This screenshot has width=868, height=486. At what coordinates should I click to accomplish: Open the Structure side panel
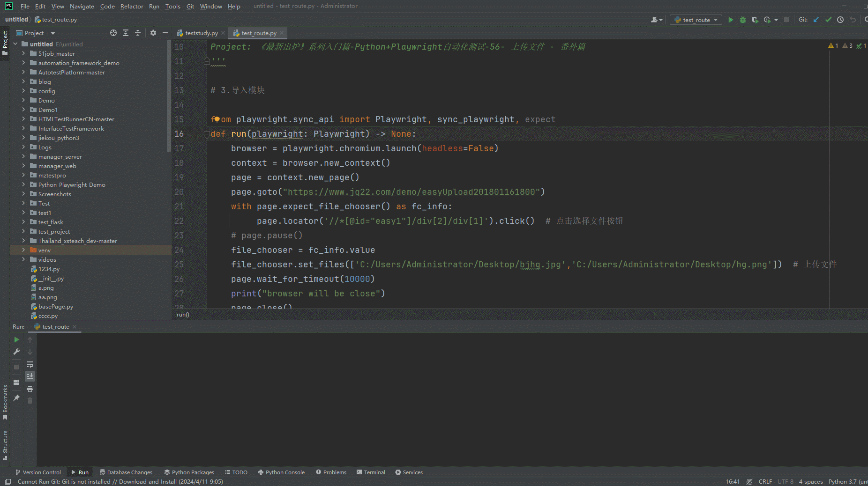[5, 445]
